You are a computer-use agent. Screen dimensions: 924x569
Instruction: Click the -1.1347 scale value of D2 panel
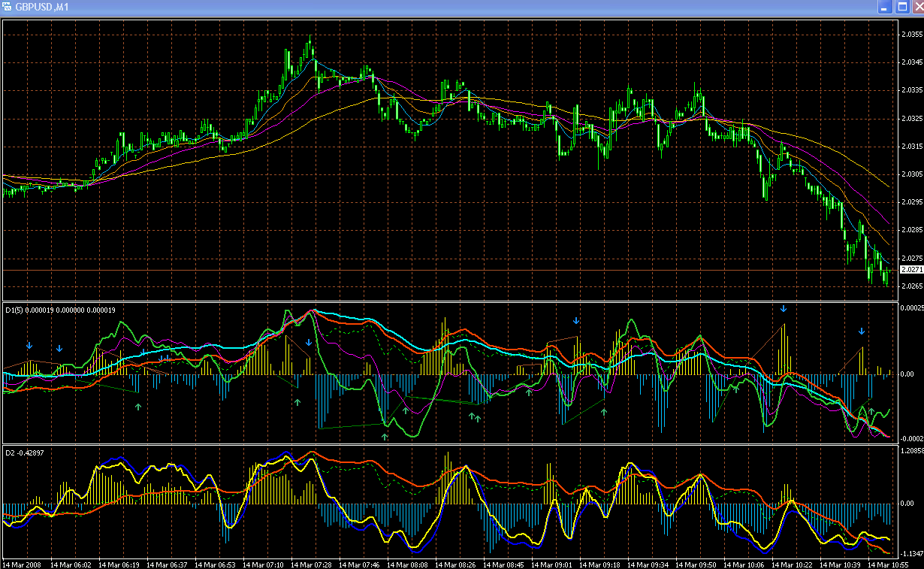point(911,554)
